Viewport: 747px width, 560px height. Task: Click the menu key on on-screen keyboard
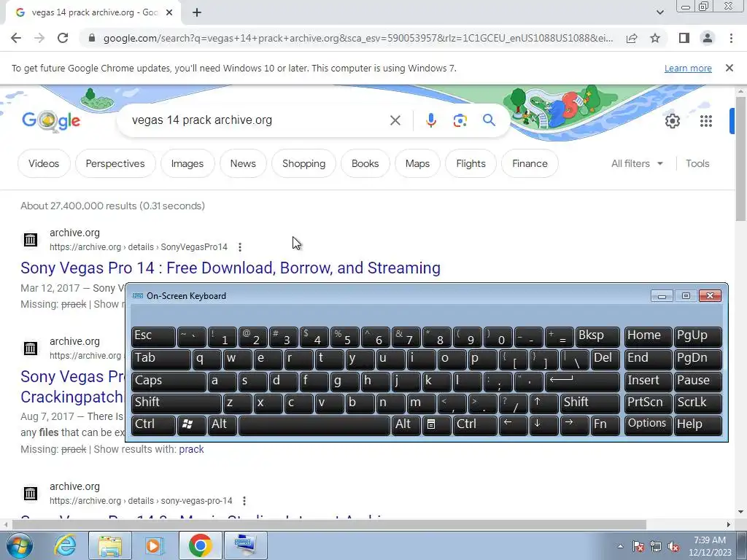pyautogui.click(x=436, y=425)
